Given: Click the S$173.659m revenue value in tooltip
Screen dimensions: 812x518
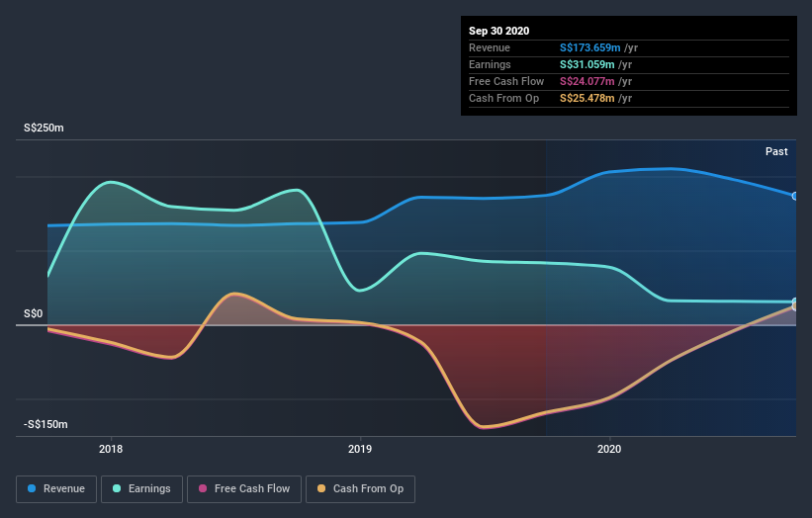Looking at the screenshot, I should click(589, 47).
